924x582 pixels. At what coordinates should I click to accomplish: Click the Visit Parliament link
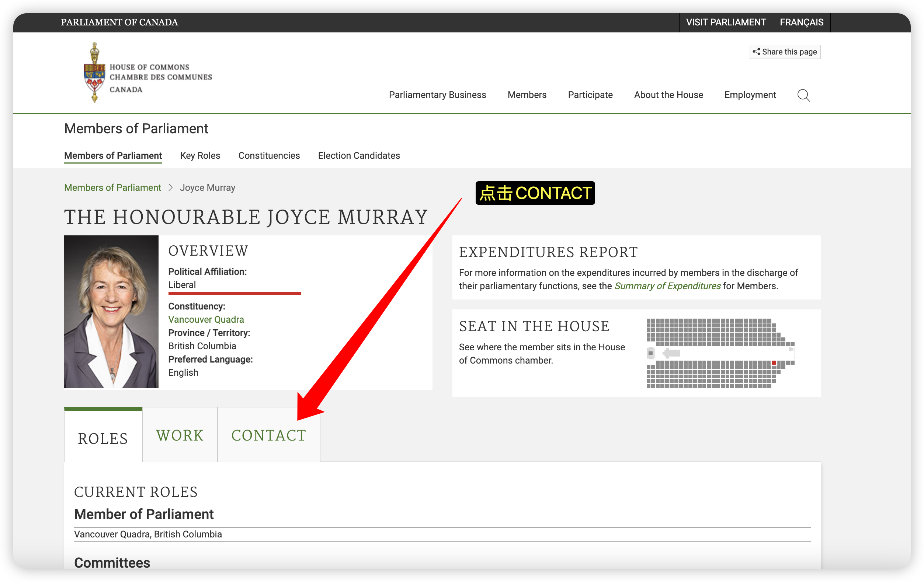tap(726, 22)
